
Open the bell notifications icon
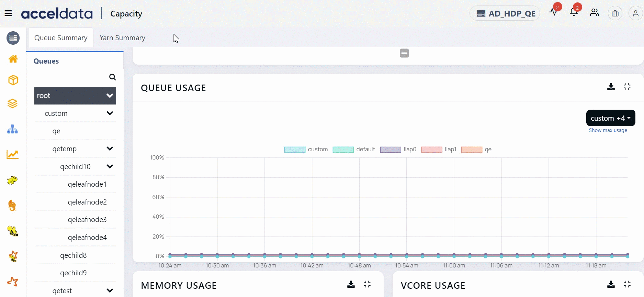pyautogui.click(x=574, y=12)
